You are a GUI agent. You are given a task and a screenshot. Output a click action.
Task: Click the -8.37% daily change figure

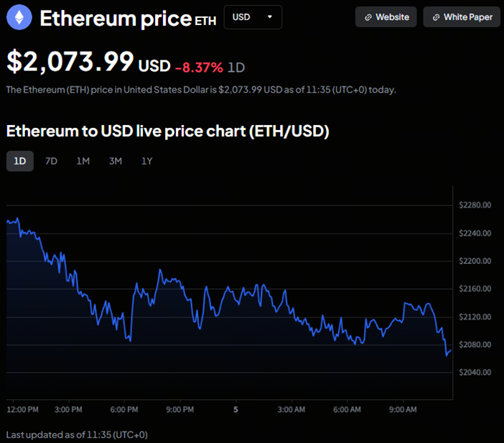pyautogui.click(x=199, y=67)
